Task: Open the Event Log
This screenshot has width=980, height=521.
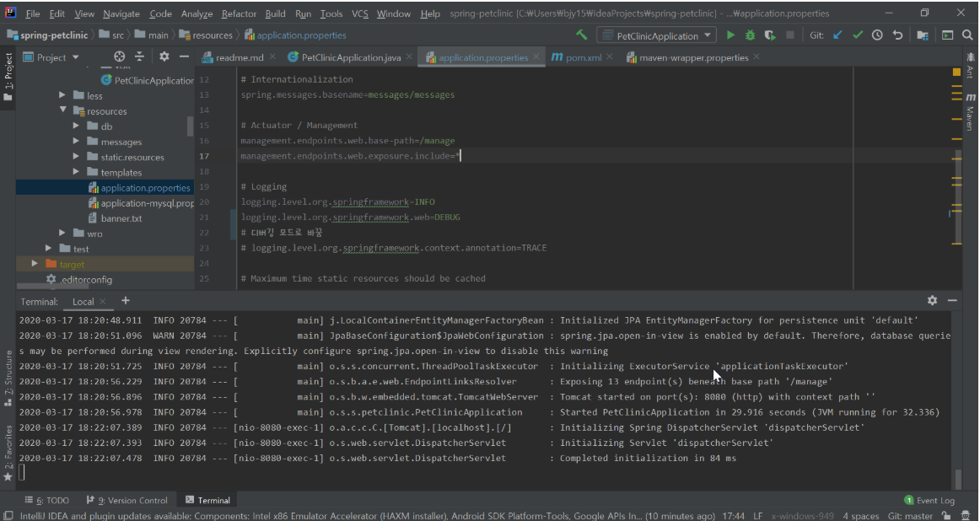Action: 929,501
